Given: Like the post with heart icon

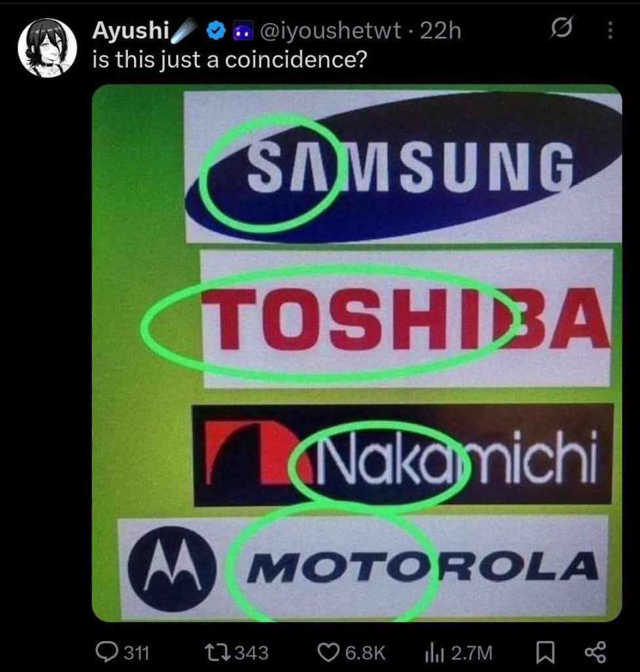Looking at the screenshot, I should pyautogui.click(x=329, y=653).
